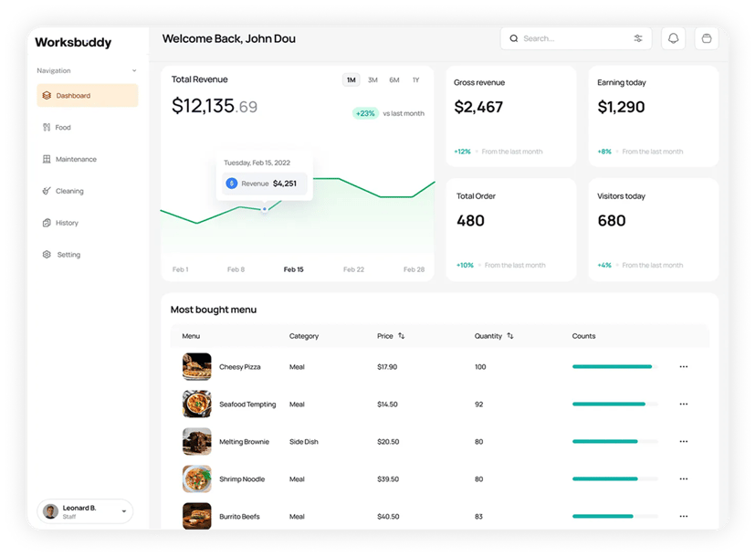Image resolution: width=756 pixels, height=557 pixels.
Task: Open Burrito Beefs row options menu
Action: coord(684,517)
